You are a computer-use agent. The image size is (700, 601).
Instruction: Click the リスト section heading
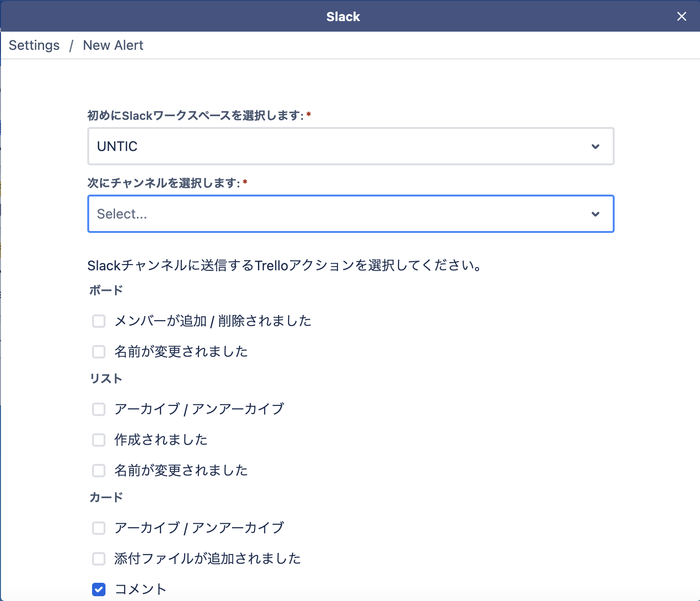[x=106, y=379]
